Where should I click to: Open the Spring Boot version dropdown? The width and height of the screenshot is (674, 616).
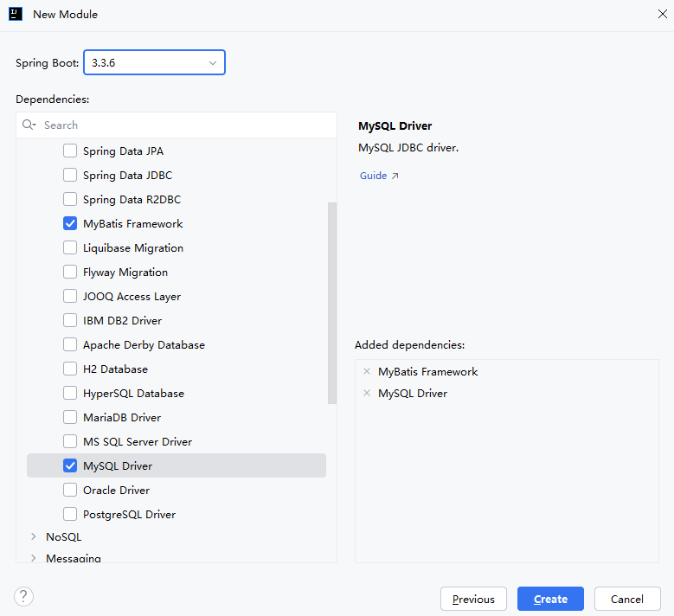(x=154, y=63)
